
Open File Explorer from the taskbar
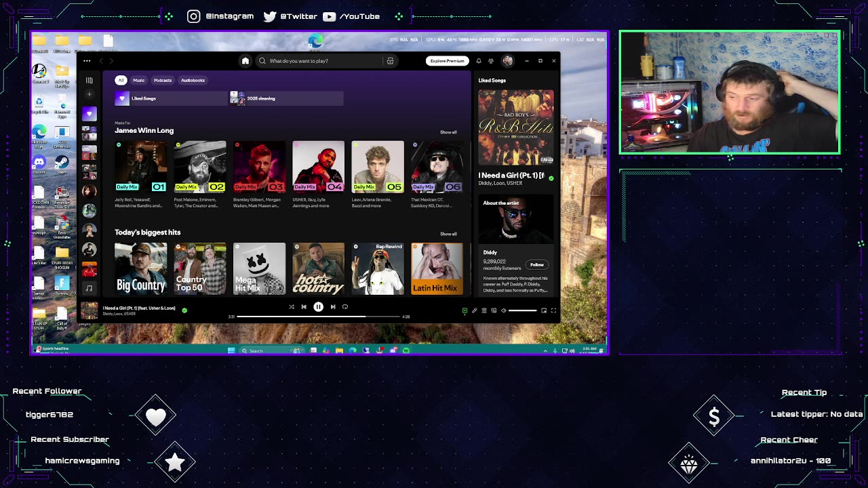(x=339, y=350)
